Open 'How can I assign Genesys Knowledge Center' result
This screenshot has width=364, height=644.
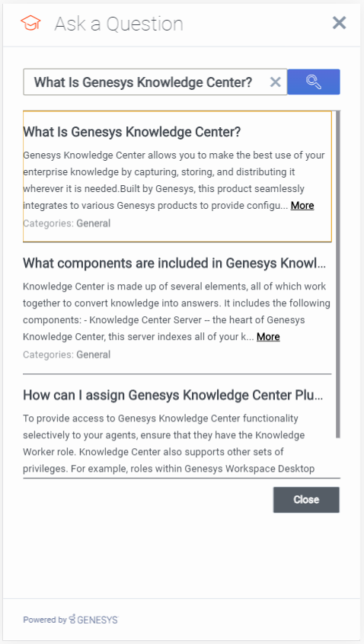coord(173,395)
